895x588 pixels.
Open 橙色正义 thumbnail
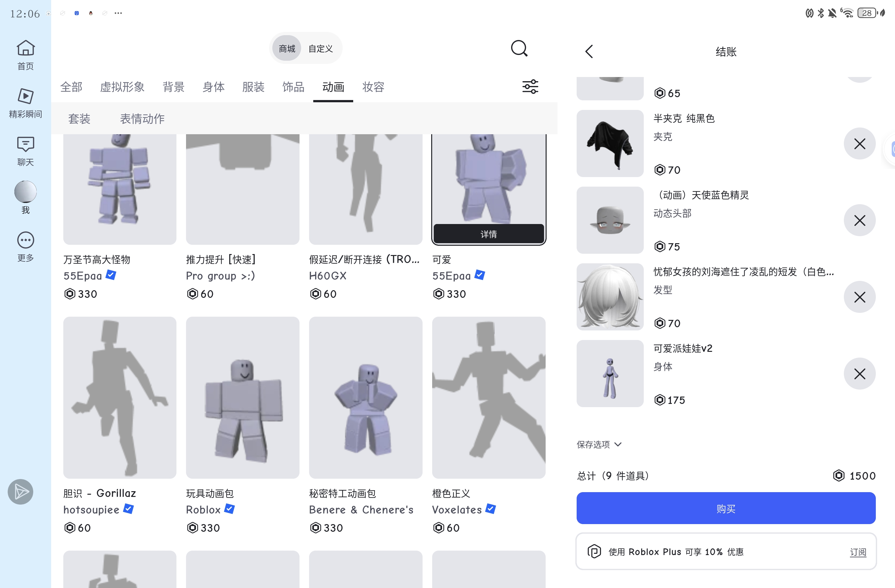(x=488, y=398)
